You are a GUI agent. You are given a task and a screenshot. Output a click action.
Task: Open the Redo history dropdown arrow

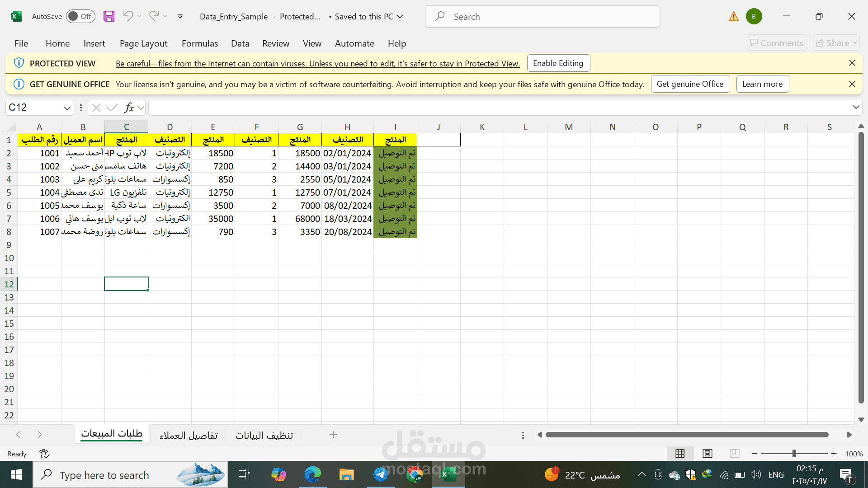165,16
